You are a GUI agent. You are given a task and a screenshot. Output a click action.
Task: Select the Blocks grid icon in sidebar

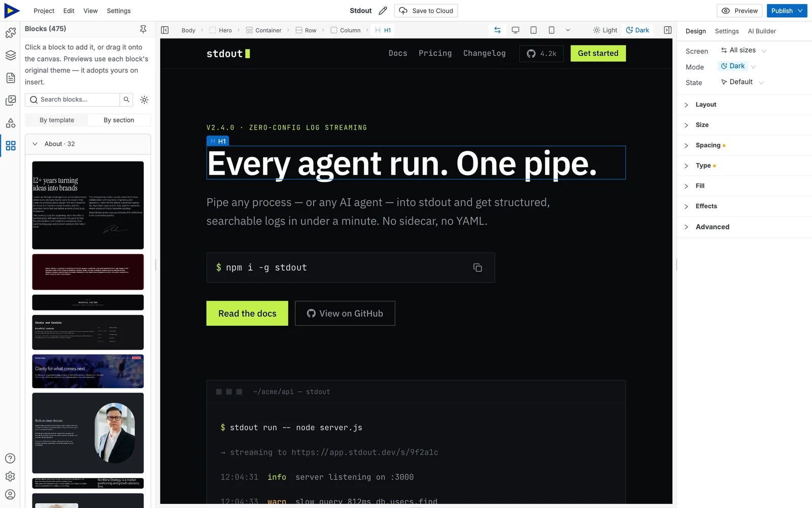pos(11,146)
